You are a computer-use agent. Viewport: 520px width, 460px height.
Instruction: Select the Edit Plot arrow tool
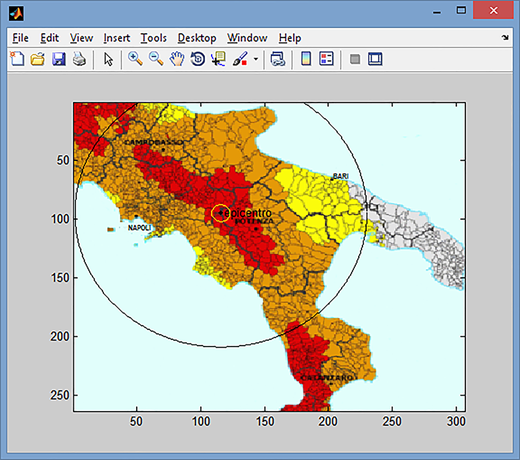[108, 59]
